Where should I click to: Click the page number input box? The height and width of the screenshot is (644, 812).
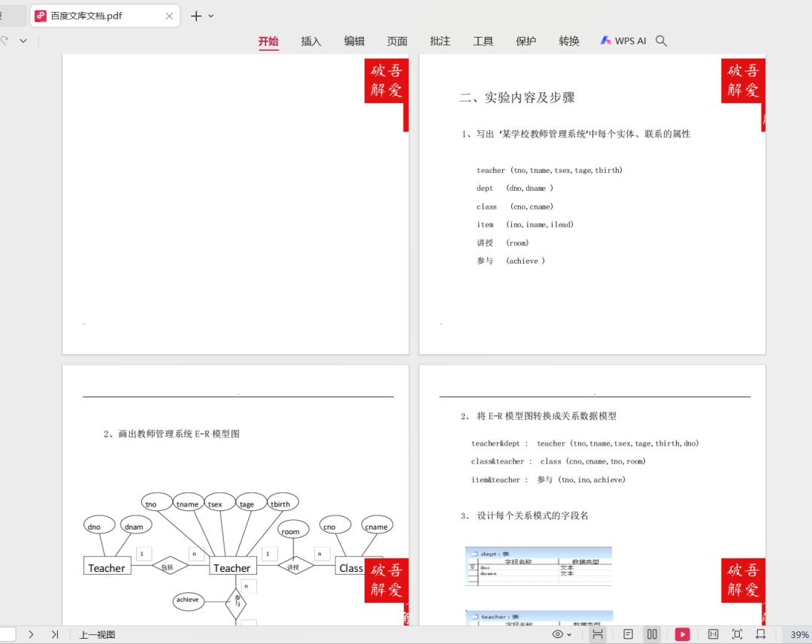point(8,634)
